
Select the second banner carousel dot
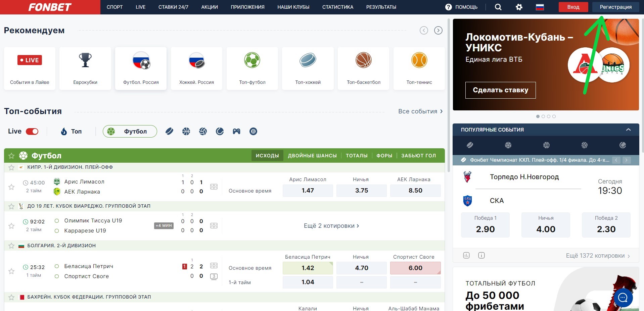pos(543,116)
